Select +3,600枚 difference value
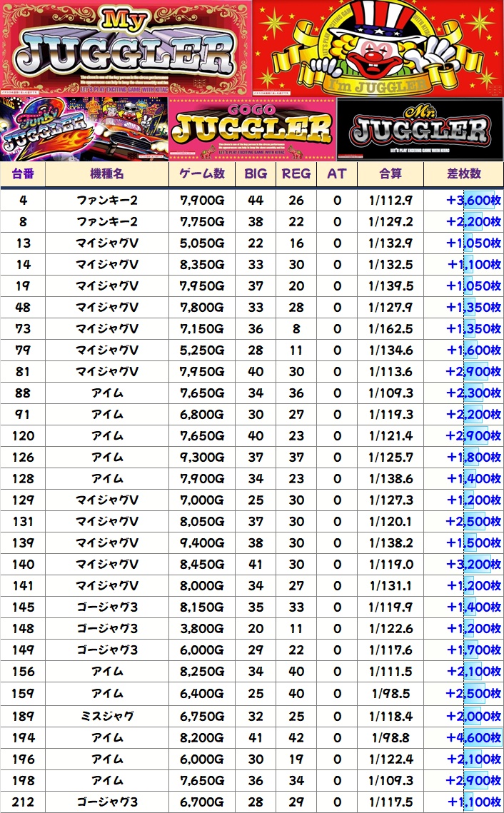 (x=473, y=200)
